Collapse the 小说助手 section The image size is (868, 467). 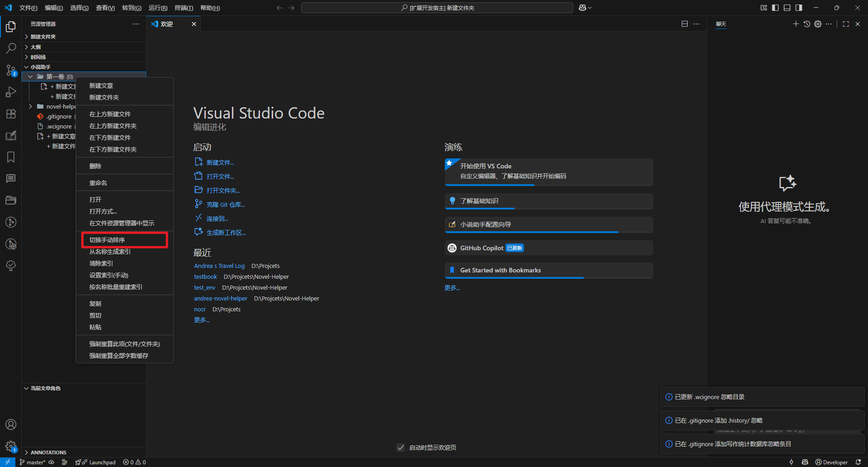[x=40, y=67]
